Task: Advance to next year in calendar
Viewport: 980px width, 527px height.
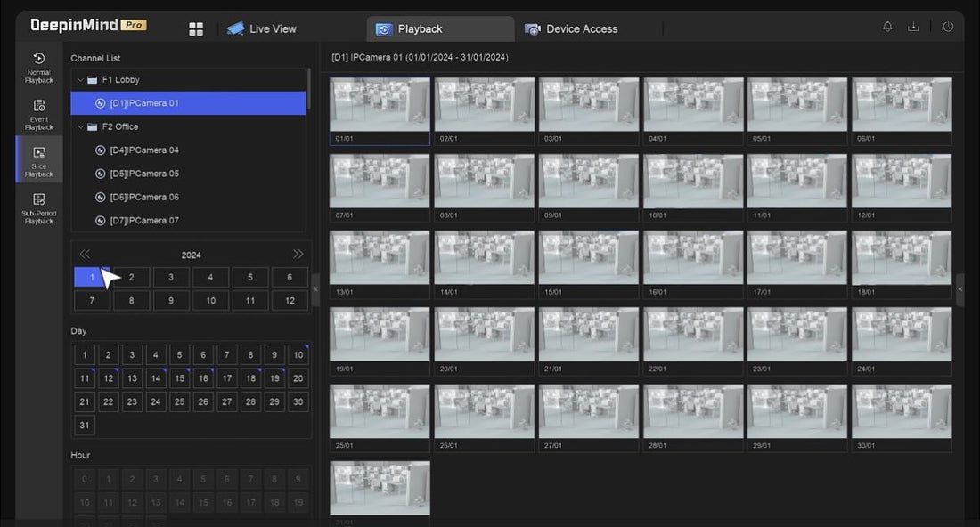Action: [x=298, y=255]
